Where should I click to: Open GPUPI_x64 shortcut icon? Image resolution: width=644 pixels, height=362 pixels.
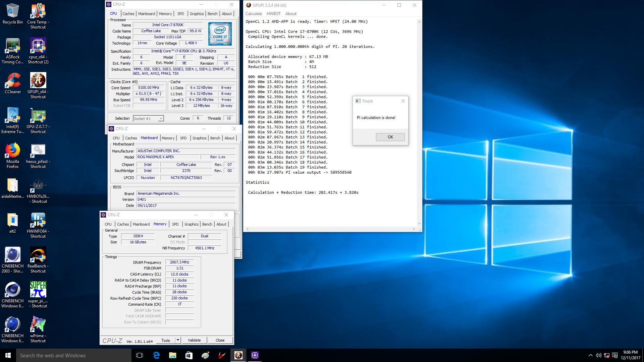pos(38,86)
